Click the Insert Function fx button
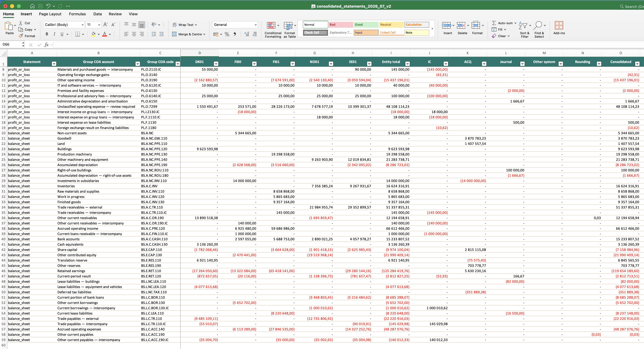Viewport: 644px width, 349px height. [x=46, y=45]
